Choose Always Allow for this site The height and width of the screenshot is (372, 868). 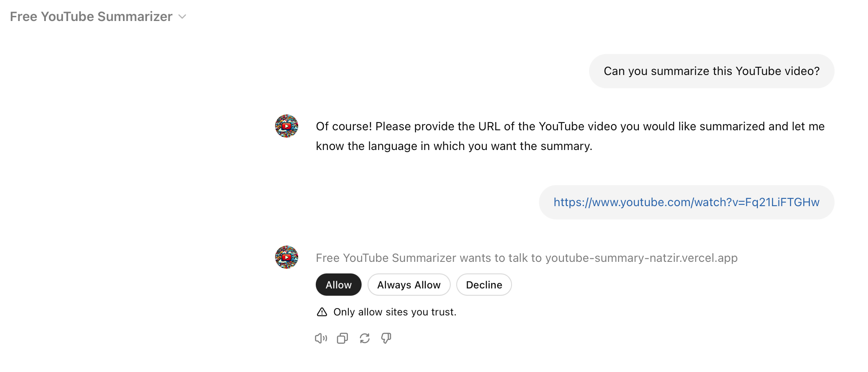[409, 285]
